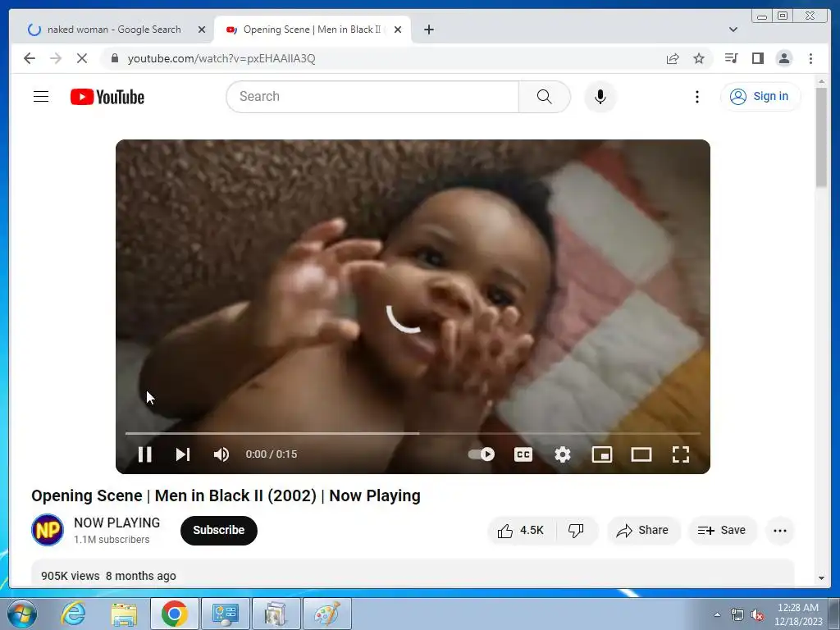Save video to playlist
Screen dimensions: 840x630
tap(722, 531)
